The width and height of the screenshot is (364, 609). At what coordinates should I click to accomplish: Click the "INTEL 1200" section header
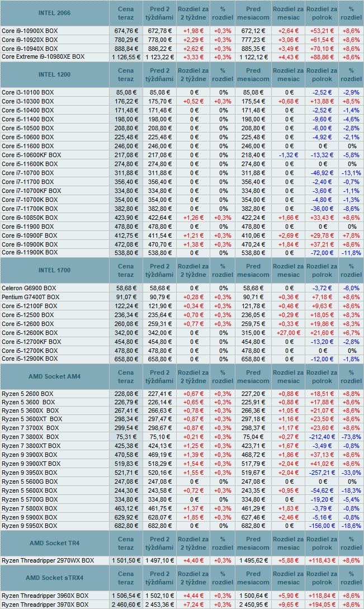click(54, 74)
